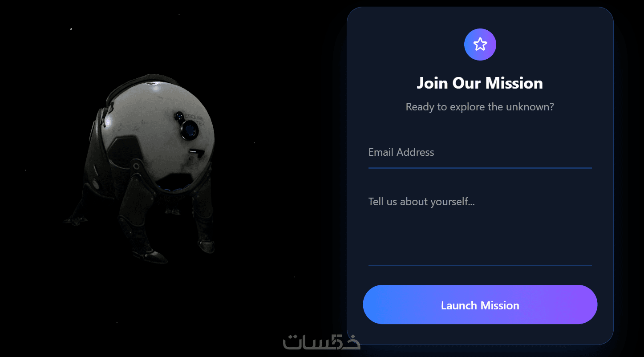The image size is (644, 357).
Task: Click the pod's far left foot
Action: (74, 219)
